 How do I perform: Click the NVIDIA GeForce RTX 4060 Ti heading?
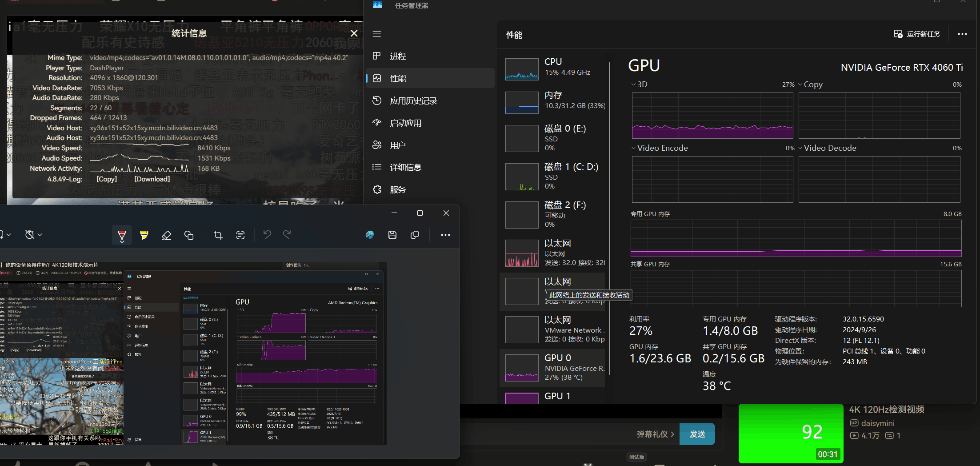click(x=902, y=68)
